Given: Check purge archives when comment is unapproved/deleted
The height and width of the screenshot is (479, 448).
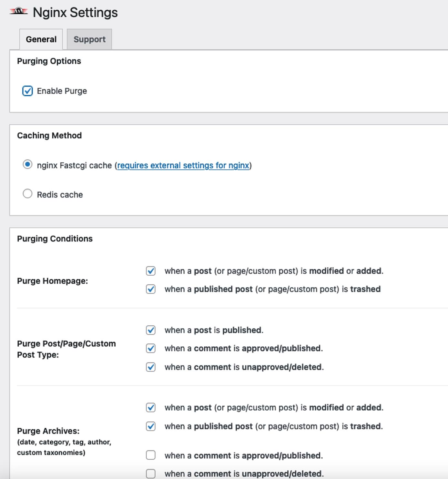Looking at the screenshot, I should (x=150, y=474).
